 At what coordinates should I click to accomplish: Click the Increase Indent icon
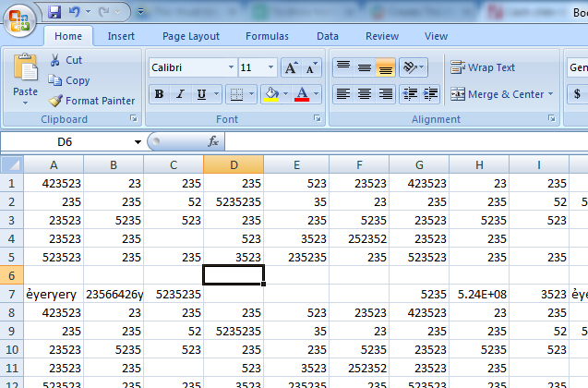tap(429, 94)
